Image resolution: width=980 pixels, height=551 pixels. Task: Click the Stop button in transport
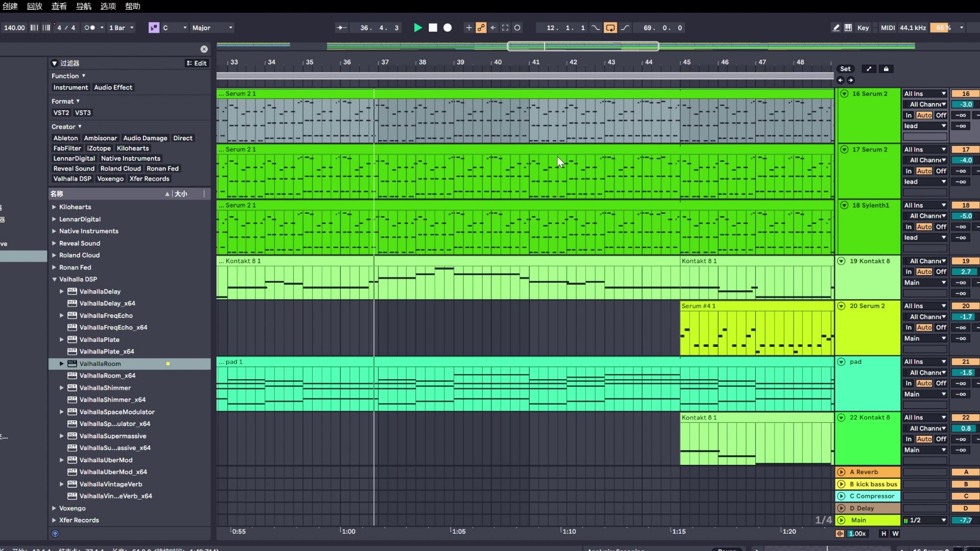433,28
